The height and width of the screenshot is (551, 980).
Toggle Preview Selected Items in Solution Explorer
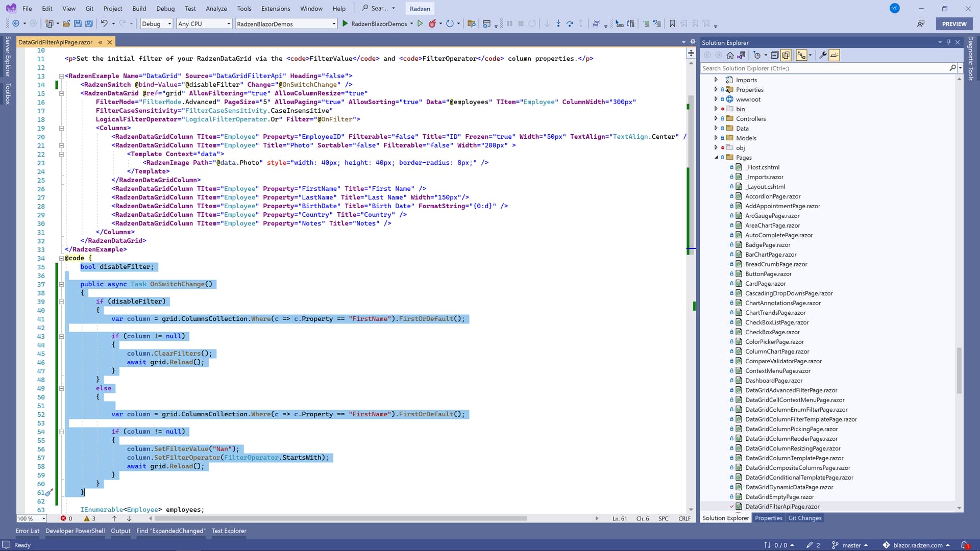pyautogui.click(x=834, y=55)
